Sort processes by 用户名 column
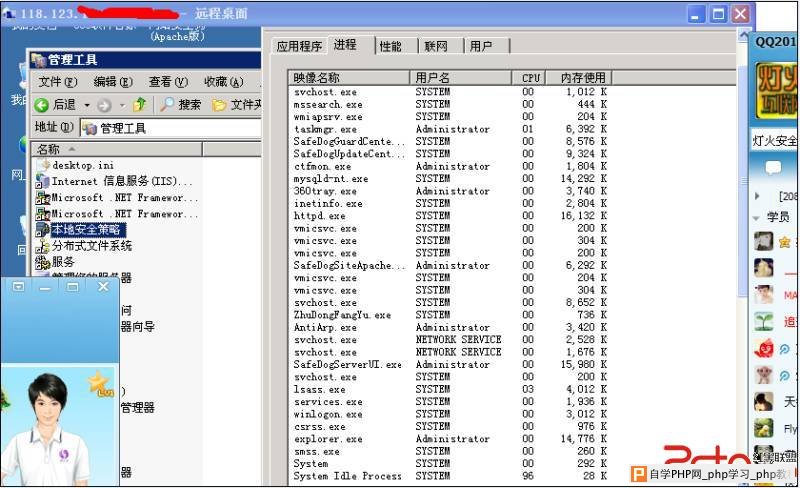This screenshot has height=488, width=800. [460, 78]
